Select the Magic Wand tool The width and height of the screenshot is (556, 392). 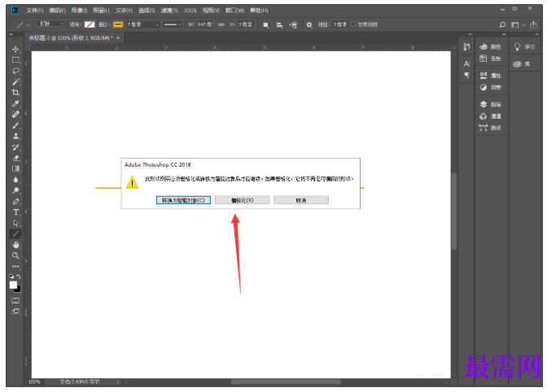tap(15, 82)
